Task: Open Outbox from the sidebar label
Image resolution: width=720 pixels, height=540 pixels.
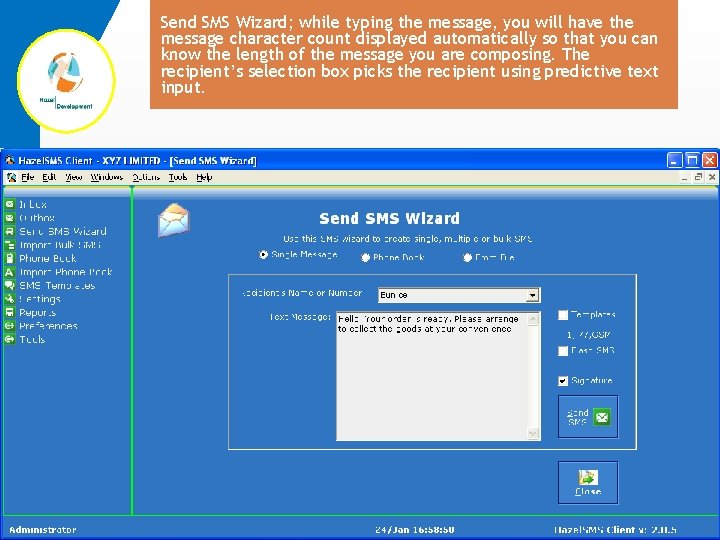Action: (x=37, y=218)
